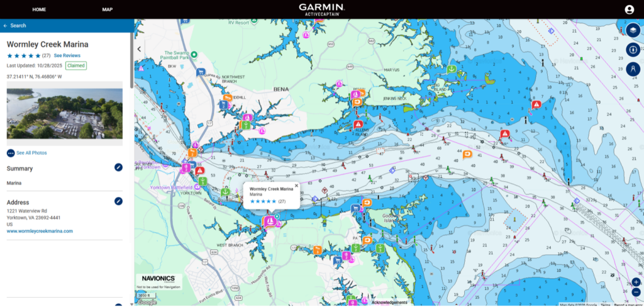The height and width of the screenshot is (307, 644).
Task: Open the map layers button
Action: (x=633, y=30)
